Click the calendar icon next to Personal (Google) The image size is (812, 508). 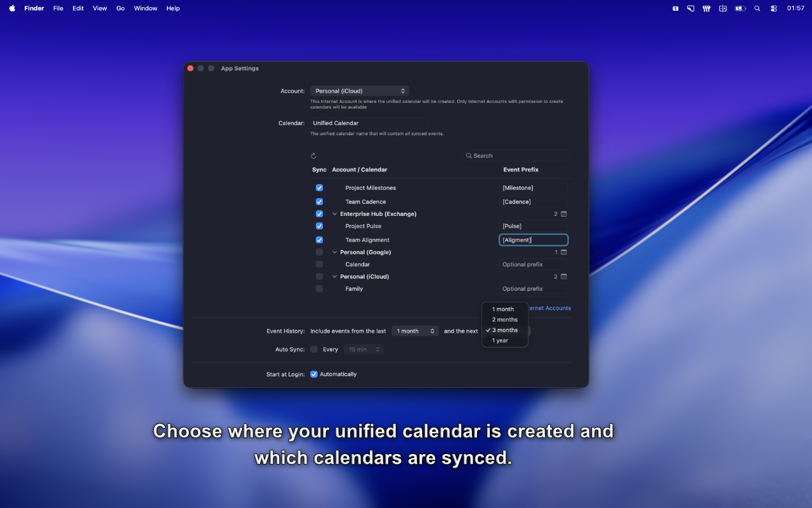click(563, 252)
